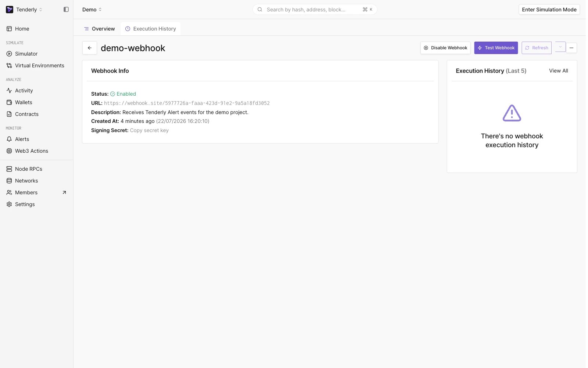Screen dimensions: 588x368
Task: Switch to the Execution History tab
Action: 151,29
